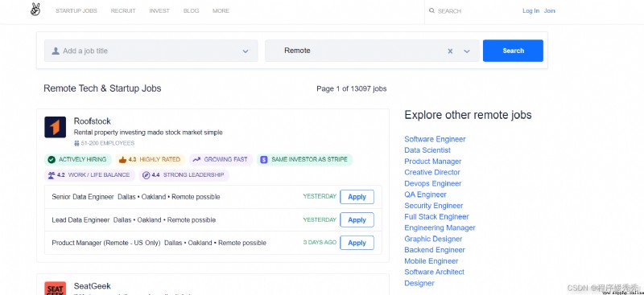Click the Log In link
Image resolution: width=644 pixels, height=295 pixels.
pos(530,11)
